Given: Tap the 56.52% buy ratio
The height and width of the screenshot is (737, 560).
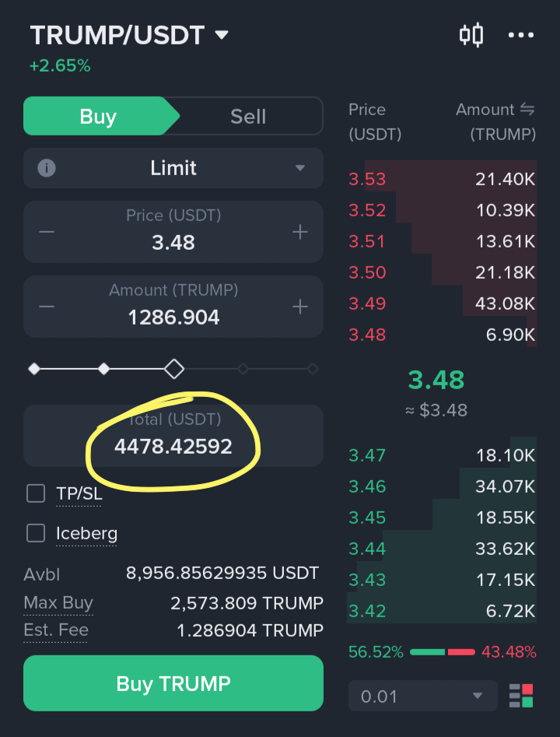Looking at the screenshot, I should click(376, 652).
